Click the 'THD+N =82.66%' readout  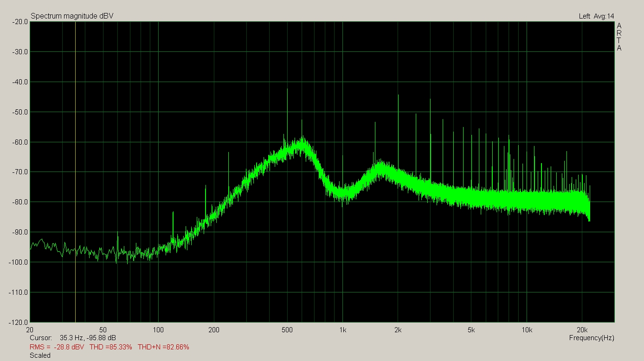163,347
